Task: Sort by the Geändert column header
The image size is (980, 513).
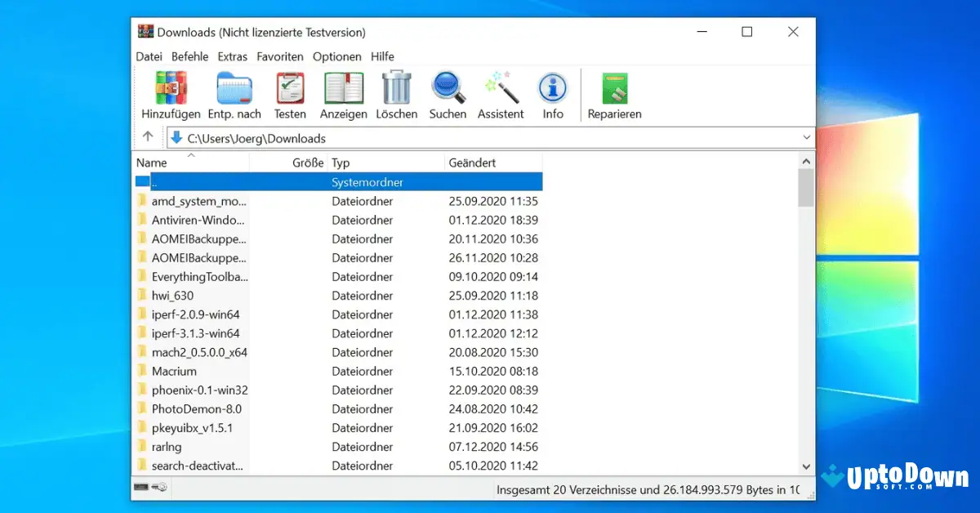Action: point(471,162)
